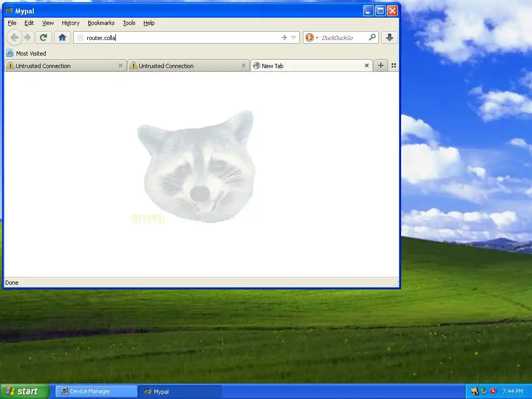This screenshot has height=399, width=532.
Task: Click the Mypal raccoon title bar icon
Action: [x=9, y=11]
